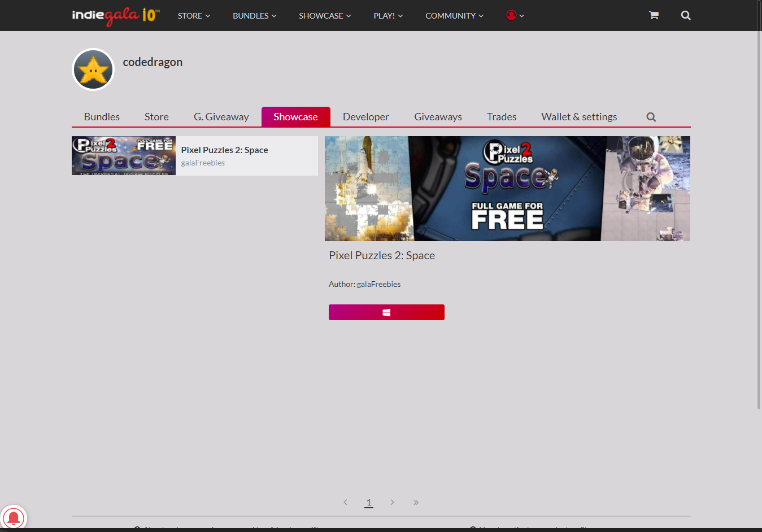Open the IndieGala logo home link
Image resolution: width=762 pixels, height=532 pixels.
tap(116, 15)
